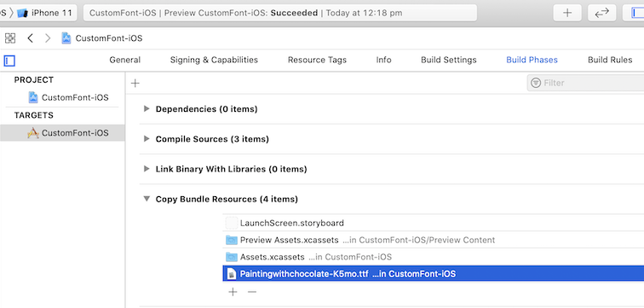
Task: Go forward with the right chevron
Action: pyautogui.click(x=48, y=38)
